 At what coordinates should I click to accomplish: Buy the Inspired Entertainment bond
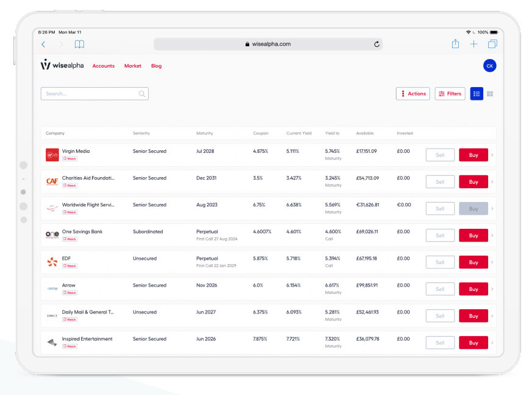pyautogui.click(x=473, y=343)
